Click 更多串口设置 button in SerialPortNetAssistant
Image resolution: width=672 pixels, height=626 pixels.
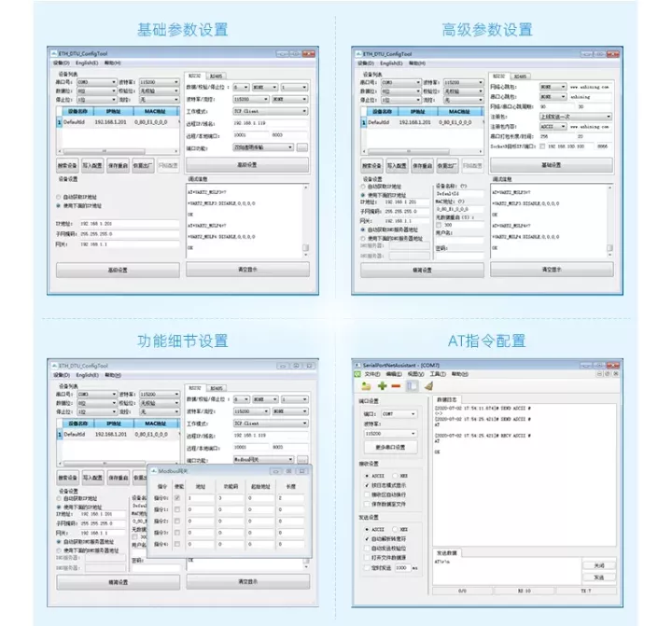(x=390, y=447)
